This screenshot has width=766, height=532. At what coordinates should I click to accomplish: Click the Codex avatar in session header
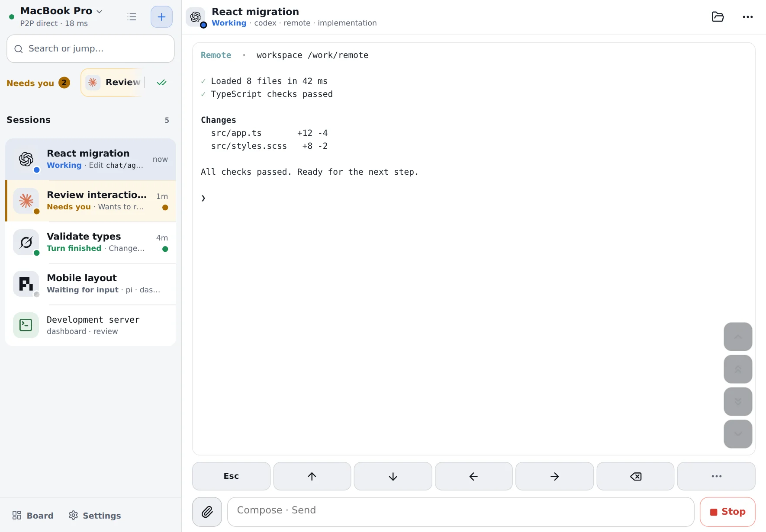click(x=196, y=17)
